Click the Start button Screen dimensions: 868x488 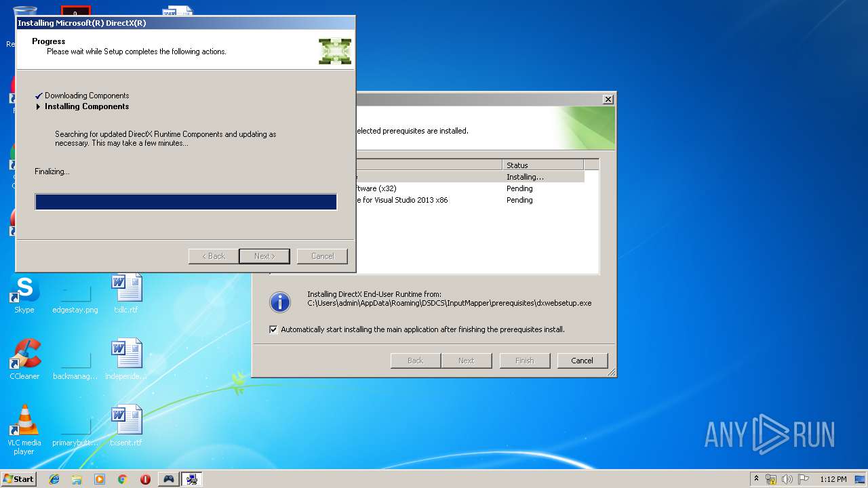point(18,479)
